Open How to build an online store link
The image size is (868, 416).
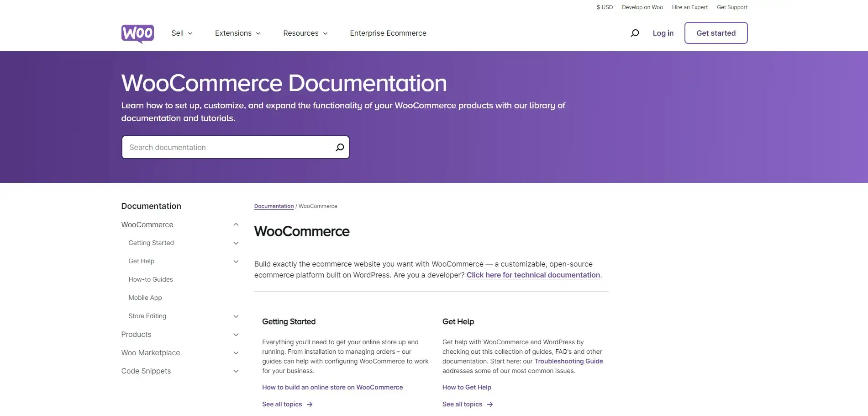point(332,387)
